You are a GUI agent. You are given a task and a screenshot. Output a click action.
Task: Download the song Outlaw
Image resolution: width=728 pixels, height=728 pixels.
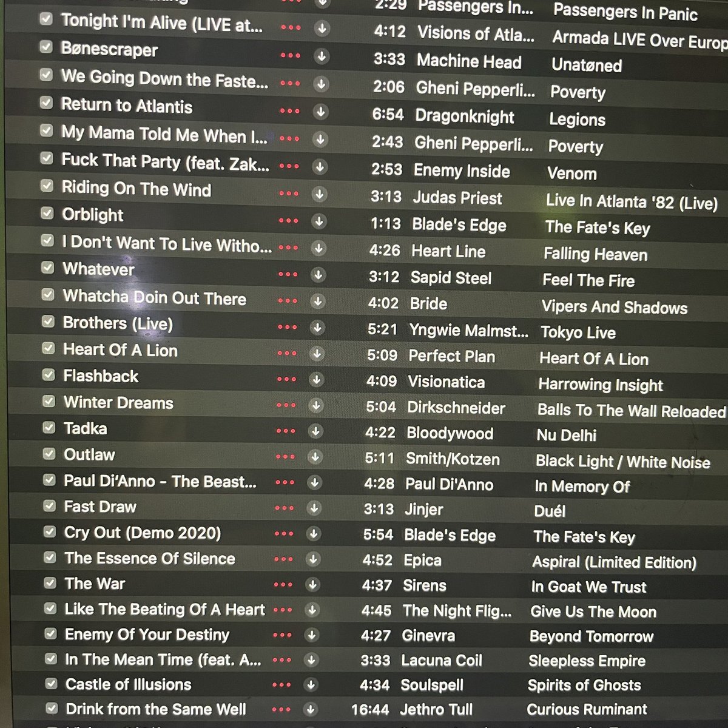tap(314, 457)
